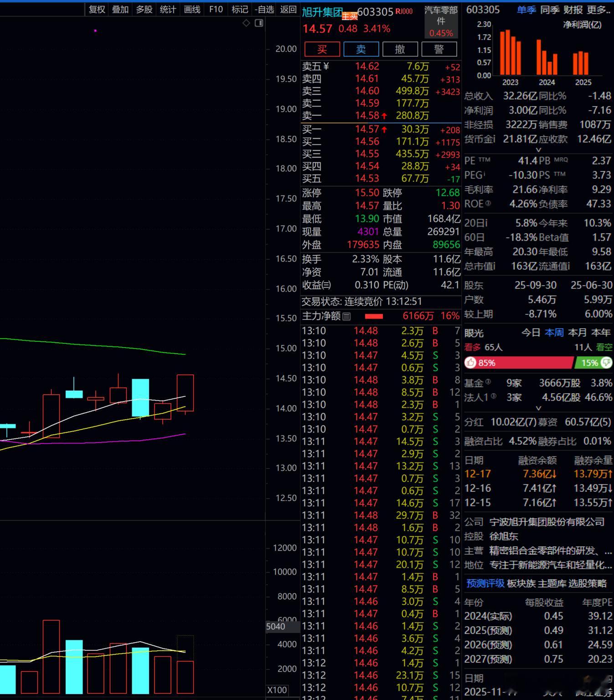The height and width of the screenshot is (700, 614).
Task: Click 返回 to go back
Action: 288,10
